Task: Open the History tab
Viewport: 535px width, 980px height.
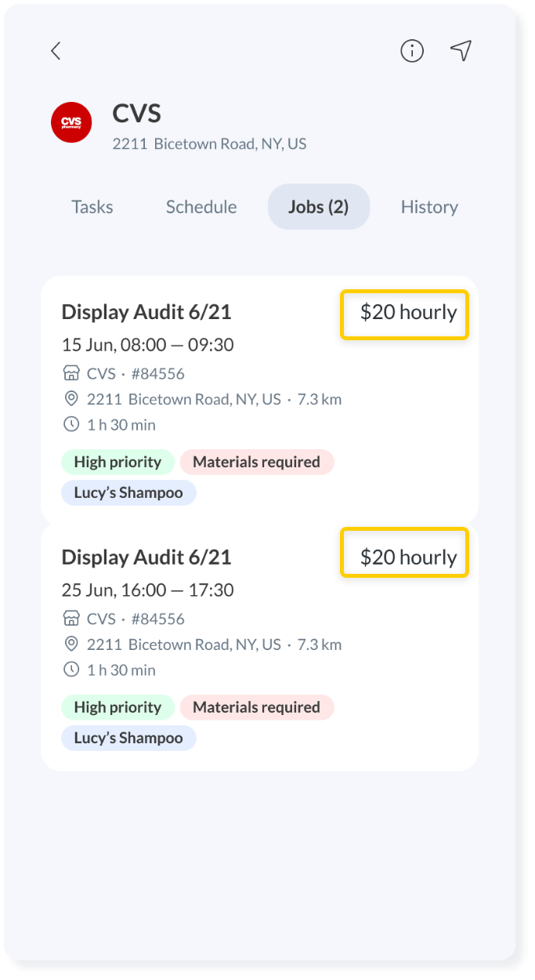Action: (429, 207)
